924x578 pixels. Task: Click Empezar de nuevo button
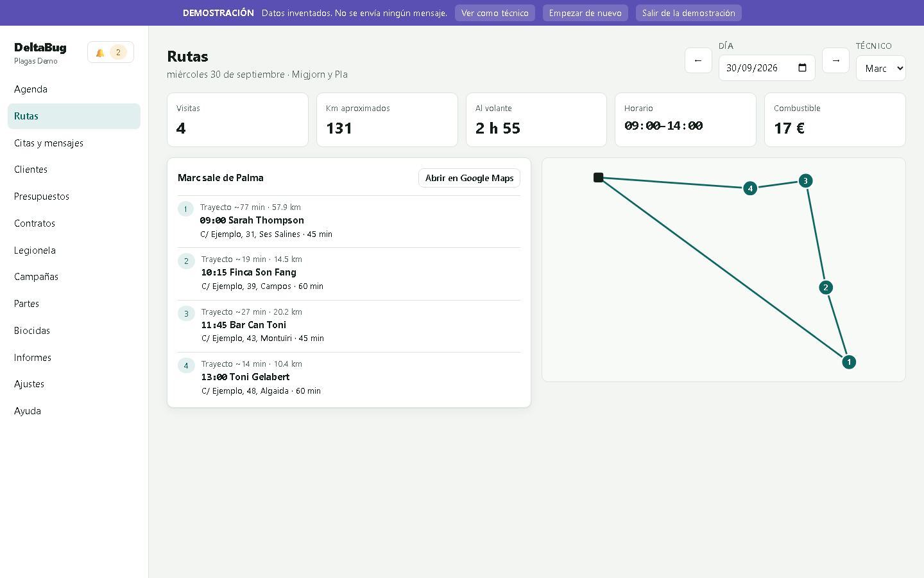click(x=585, y=13)
